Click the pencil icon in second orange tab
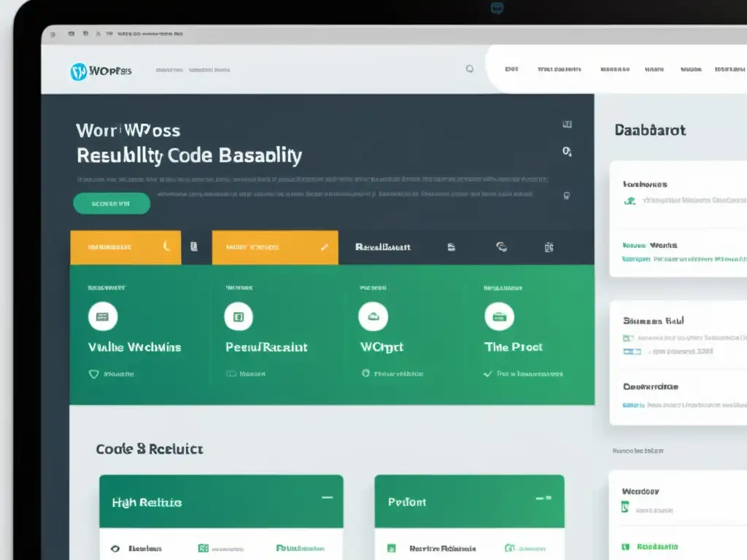The width and height of the screenshot is (747, 560). [325, 246]
